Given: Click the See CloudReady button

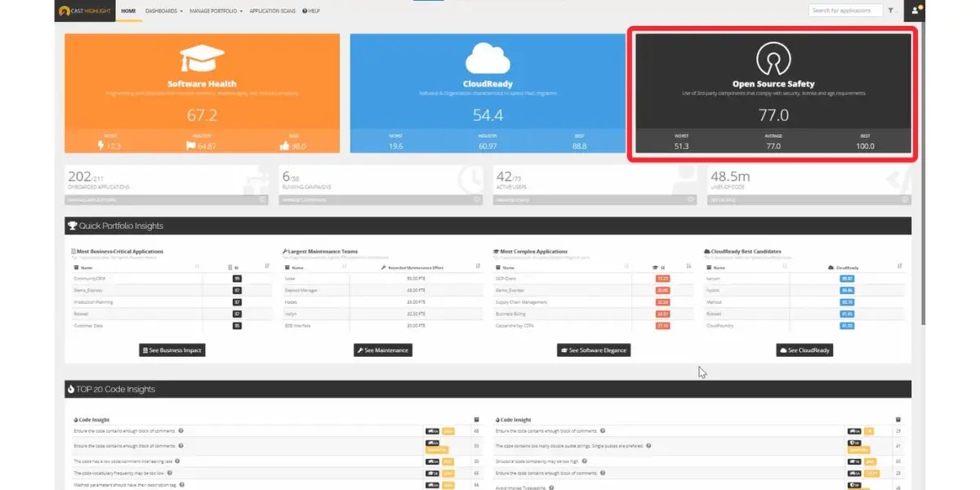Looking at the screenshot, I should click(x=804, y=350).
